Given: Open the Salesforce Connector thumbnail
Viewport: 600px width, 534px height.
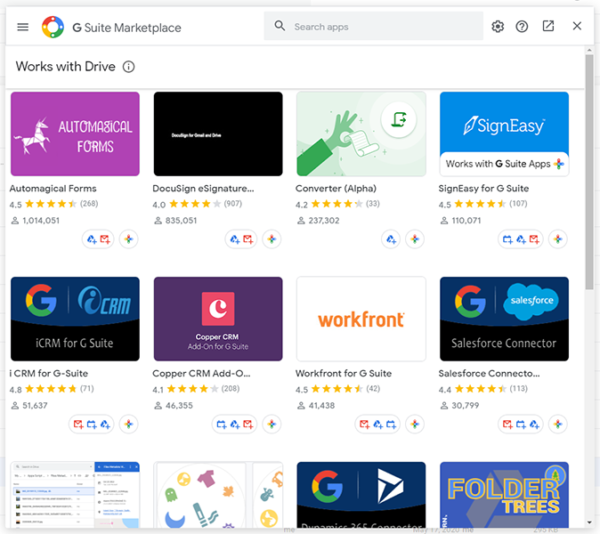Looking at the screenshot, I should coord(504,319).
